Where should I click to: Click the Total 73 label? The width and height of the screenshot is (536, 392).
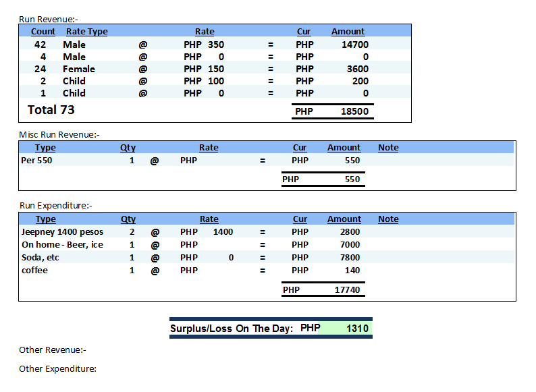[51, 109]
